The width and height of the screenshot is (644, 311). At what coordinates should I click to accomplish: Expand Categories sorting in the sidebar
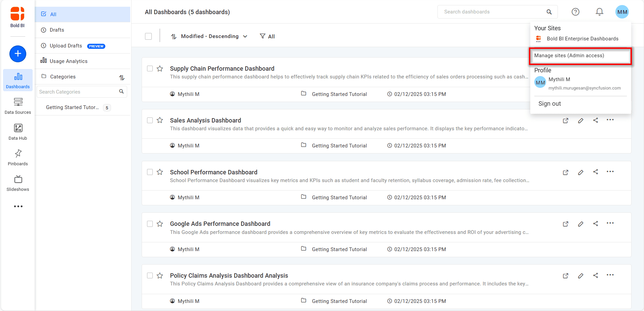(122, 77)
